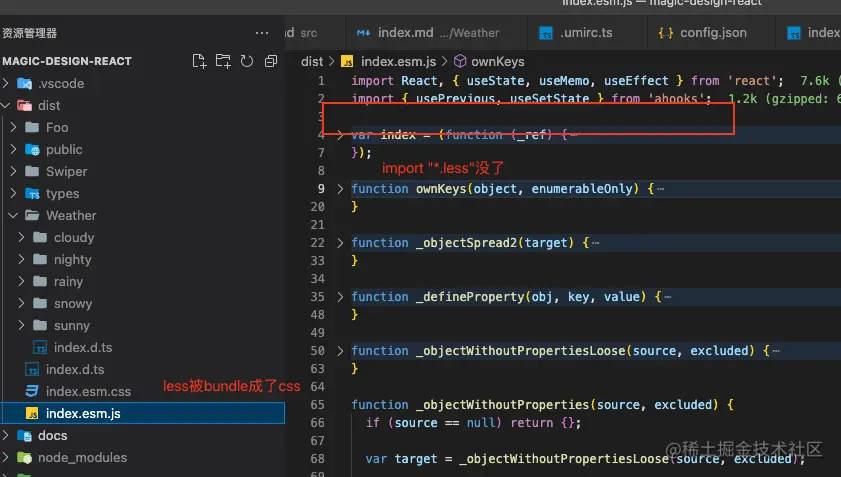Expand the types folder

tap(14, 193)
